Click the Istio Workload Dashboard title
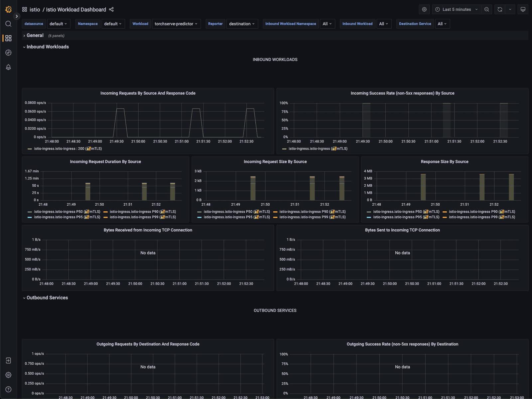 [x=76, y=10]
